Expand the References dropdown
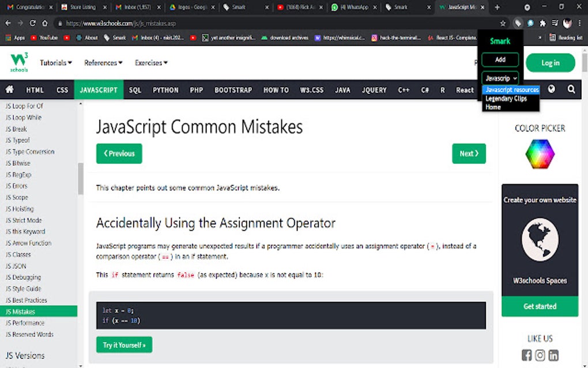Screen dimensions: 588x368 pos(103,62)
